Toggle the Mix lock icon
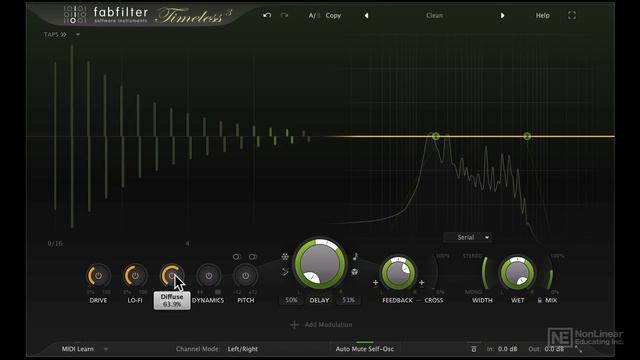 (x=540, y=300)
